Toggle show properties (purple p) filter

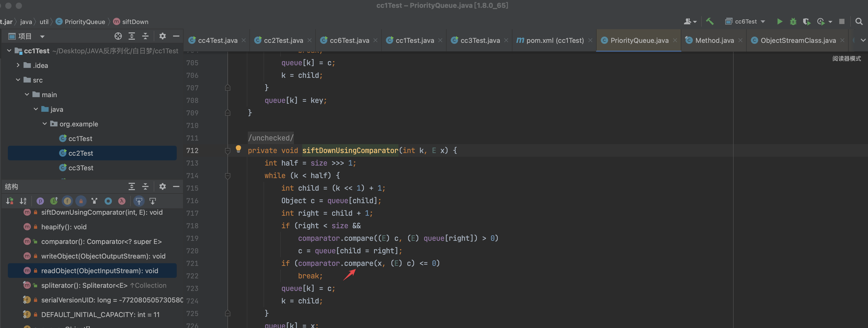(40, 201)
